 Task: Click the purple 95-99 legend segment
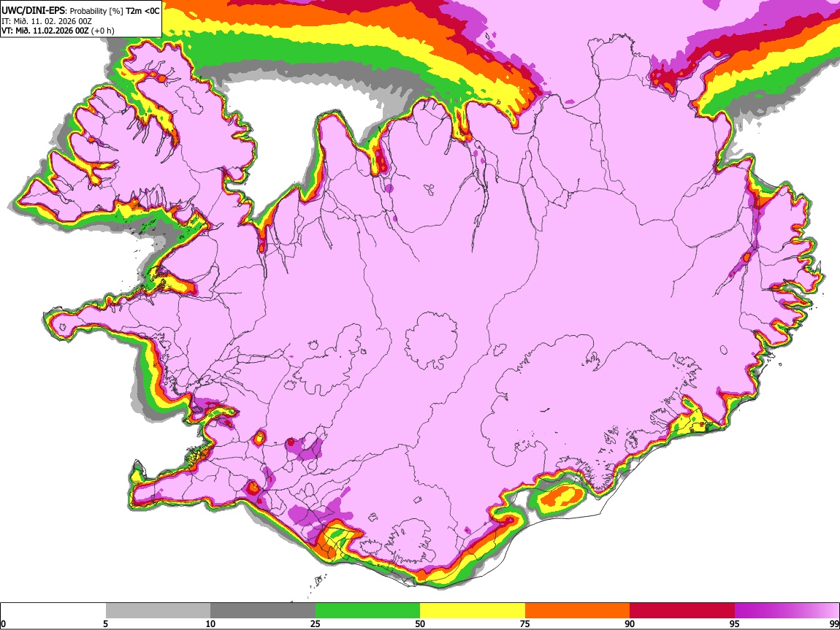tap(787, 611)
